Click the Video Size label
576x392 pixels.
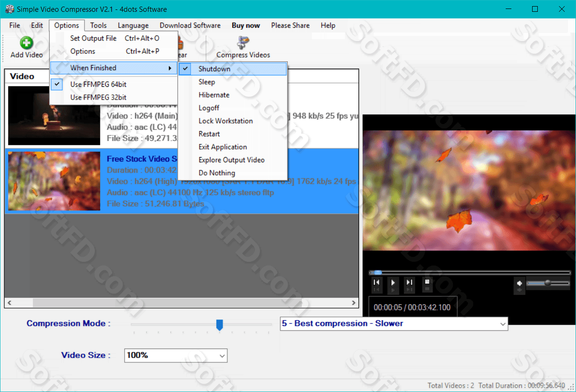[86, 355]
